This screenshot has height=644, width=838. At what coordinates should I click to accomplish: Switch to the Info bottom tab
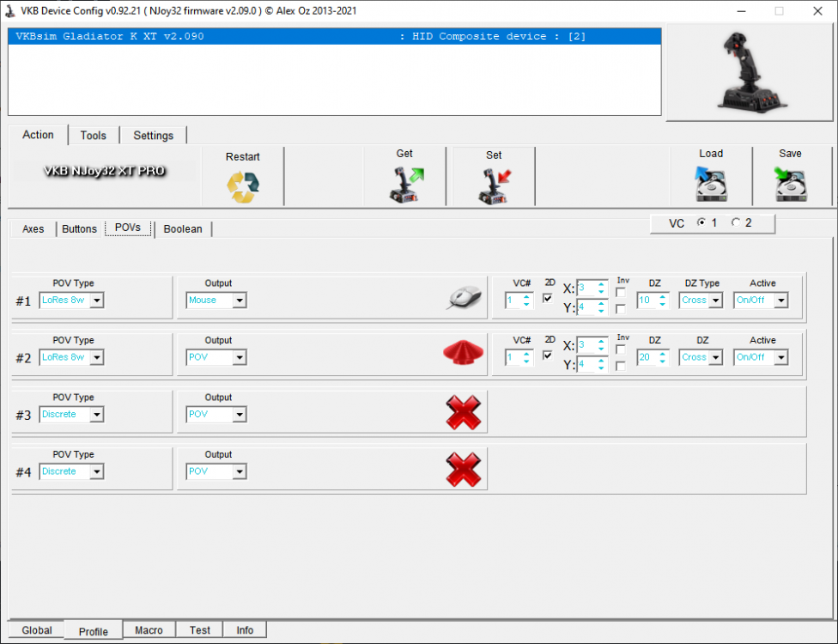click(x=245, y=630)
